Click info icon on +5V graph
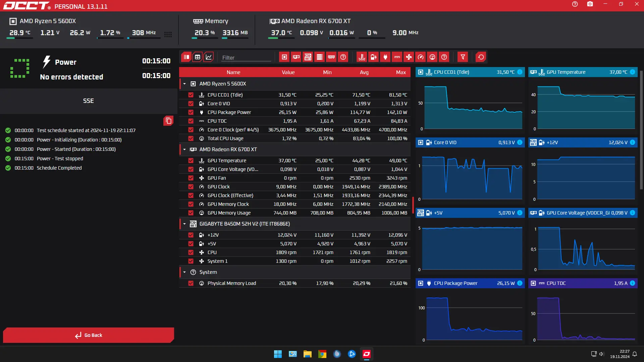Viewport: 644px width, 362px height. [x=520, y=213]
